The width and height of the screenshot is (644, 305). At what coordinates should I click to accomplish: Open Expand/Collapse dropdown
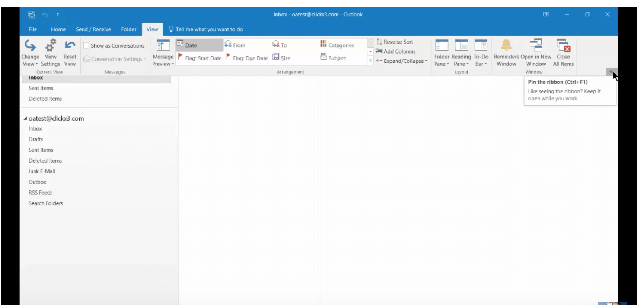(x=401, y=61)
